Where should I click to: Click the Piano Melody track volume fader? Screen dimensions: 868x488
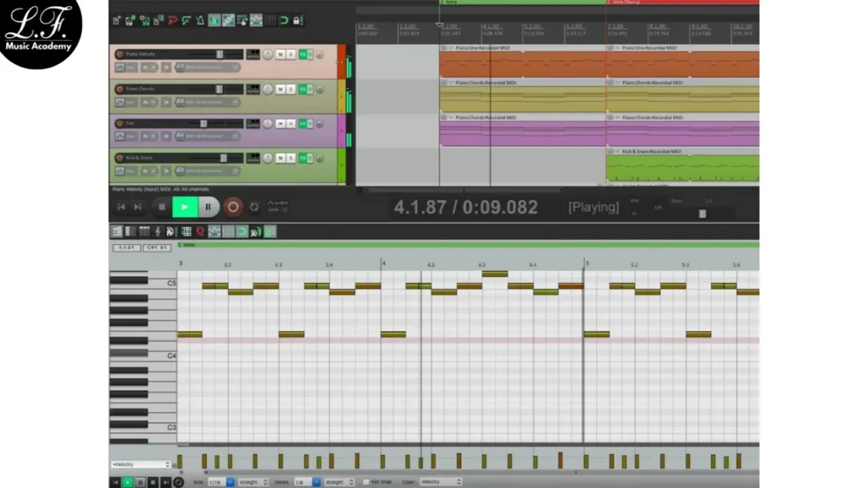(x=219, y=54)
